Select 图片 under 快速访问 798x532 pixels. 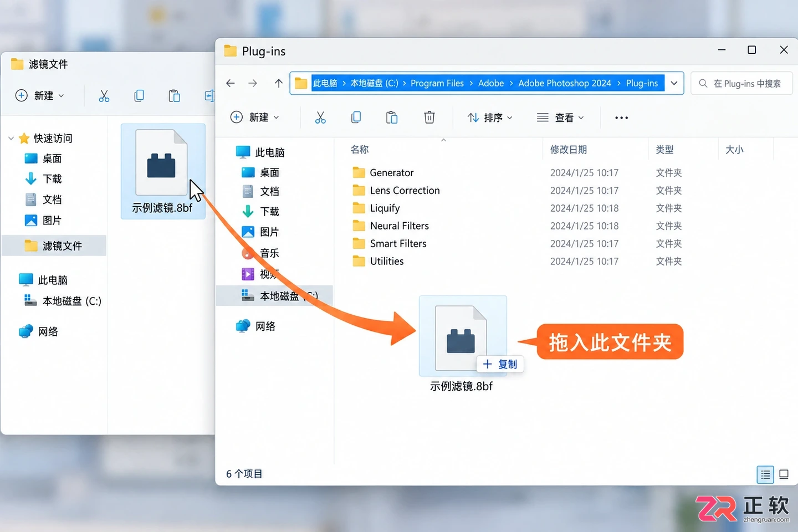click(x=43, y=220)
